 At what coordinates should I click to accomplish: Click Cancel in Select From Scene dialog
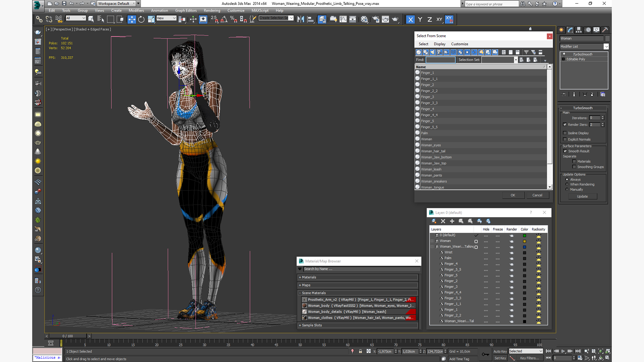point(537,195)
